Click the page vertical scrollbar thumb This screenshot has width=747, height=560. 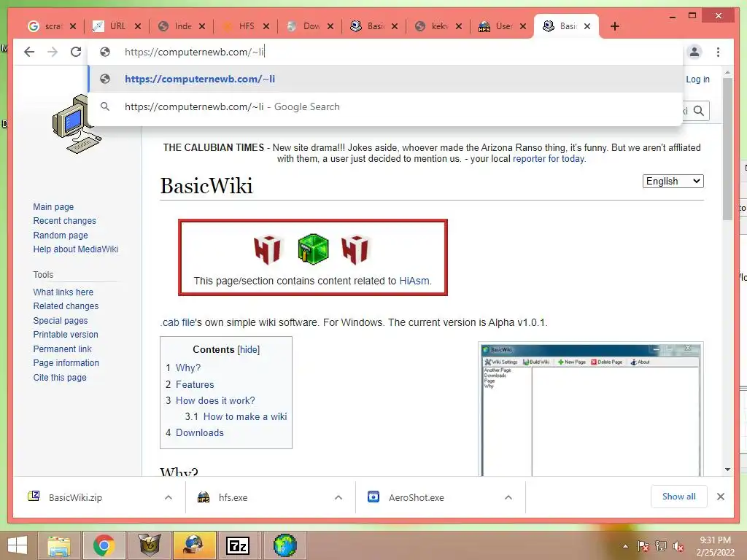pos(727,149)
